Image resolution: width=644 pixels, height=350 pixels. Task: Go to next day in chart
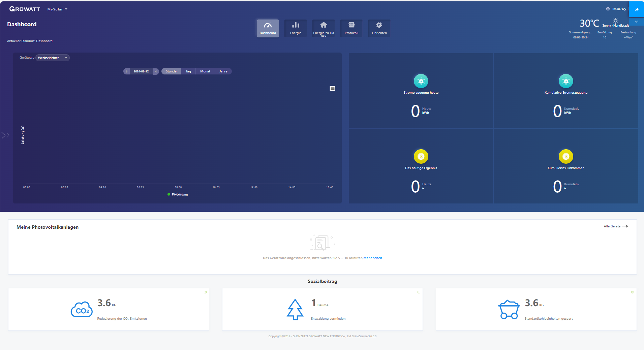(156, 71)
